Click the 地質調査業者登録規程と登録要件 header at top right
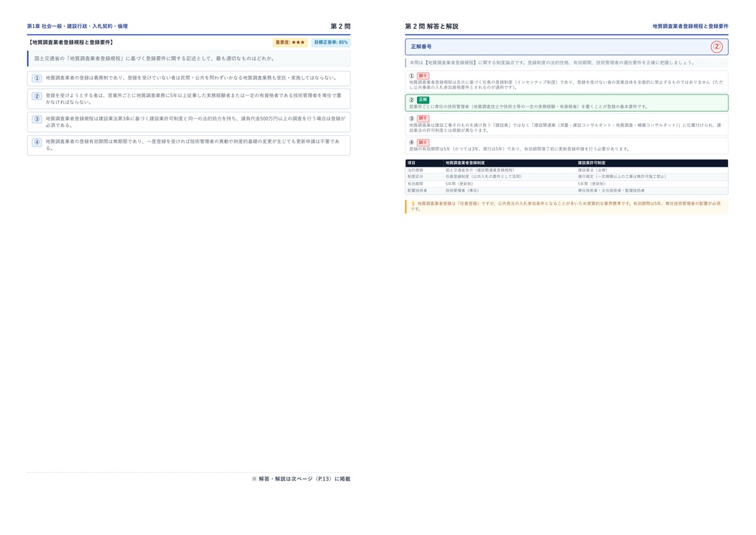The image size is (756, 535). pyautogui.click(x=690, y=26)
